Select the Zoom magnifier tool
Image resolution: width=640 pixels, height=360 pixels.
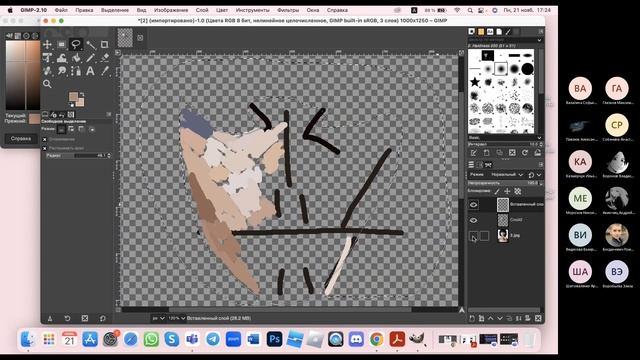pos(47,84)
